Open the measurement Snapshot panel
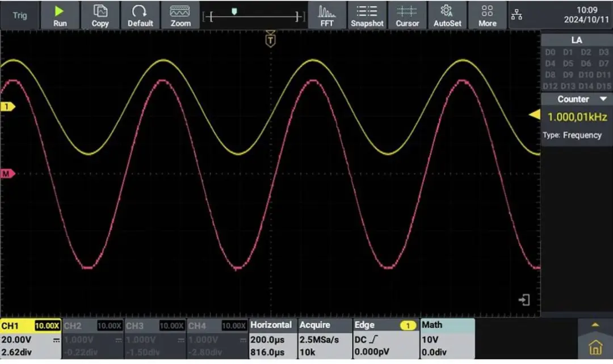The width and height of the screenshot is (613, 364). tap(367, 15)
